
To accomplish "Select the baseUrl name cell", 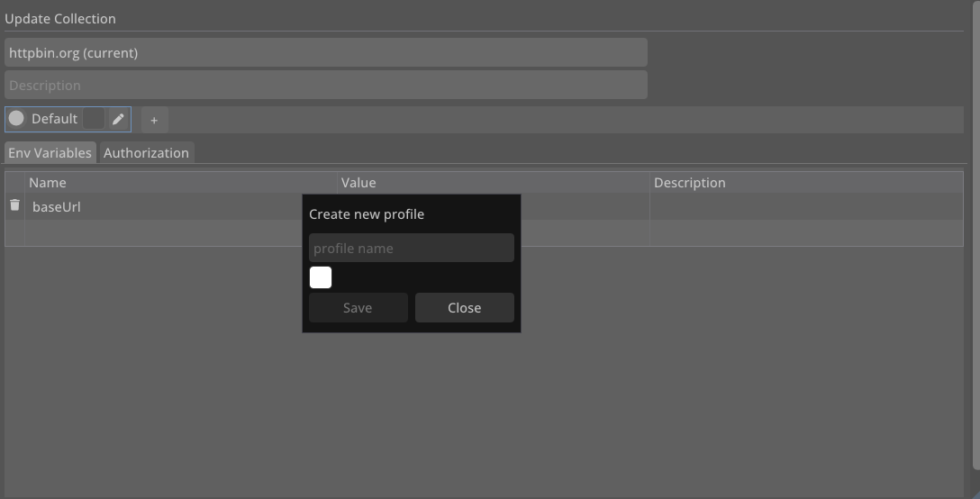I will [x=181, y=207].
